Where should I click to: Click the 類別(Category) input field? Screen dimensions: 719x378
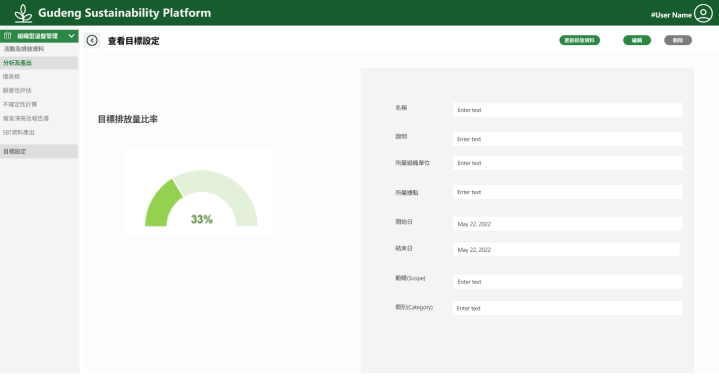[x=568, y=308]
